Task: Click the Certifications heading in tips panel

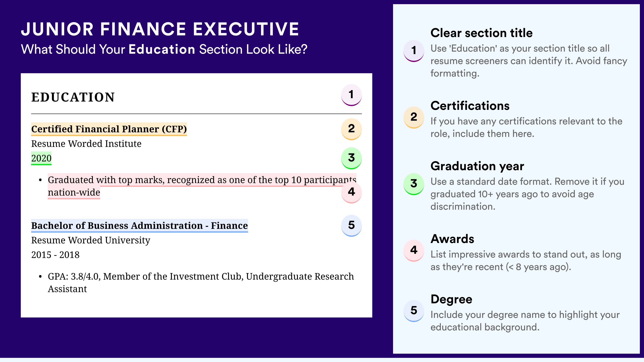Action: tap(470, 106)
